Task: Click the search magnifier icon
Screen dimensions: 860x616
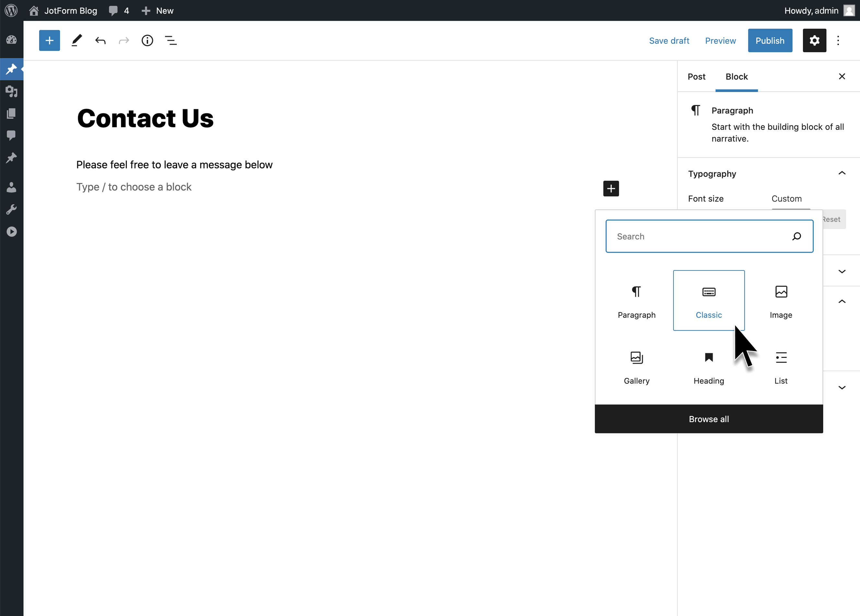Action: point(796,236)
